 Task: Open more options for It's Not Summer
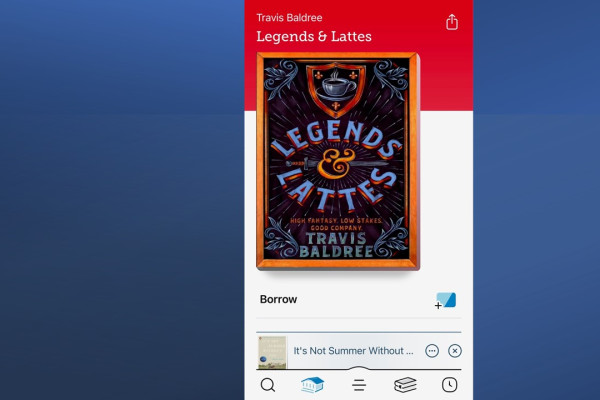432,351
